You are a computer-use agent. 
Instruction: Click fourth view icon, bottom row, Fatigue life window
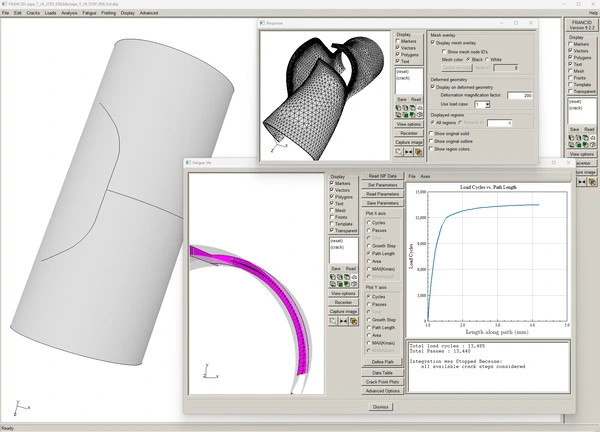(x=354, y=284)
